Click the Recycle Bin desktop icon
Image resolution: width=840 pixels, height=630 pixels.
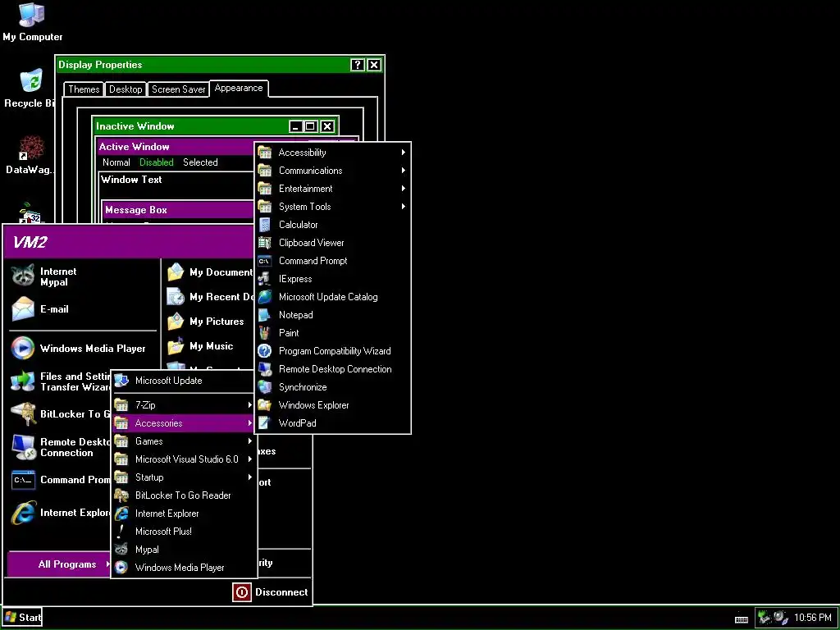coord(30,89)
